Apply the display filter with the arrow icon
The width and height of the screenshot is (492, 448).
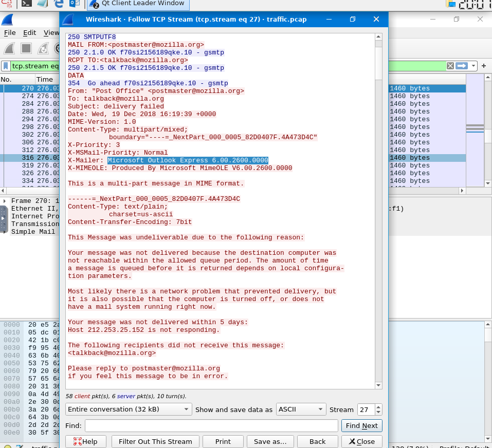[x=462, y=66]
